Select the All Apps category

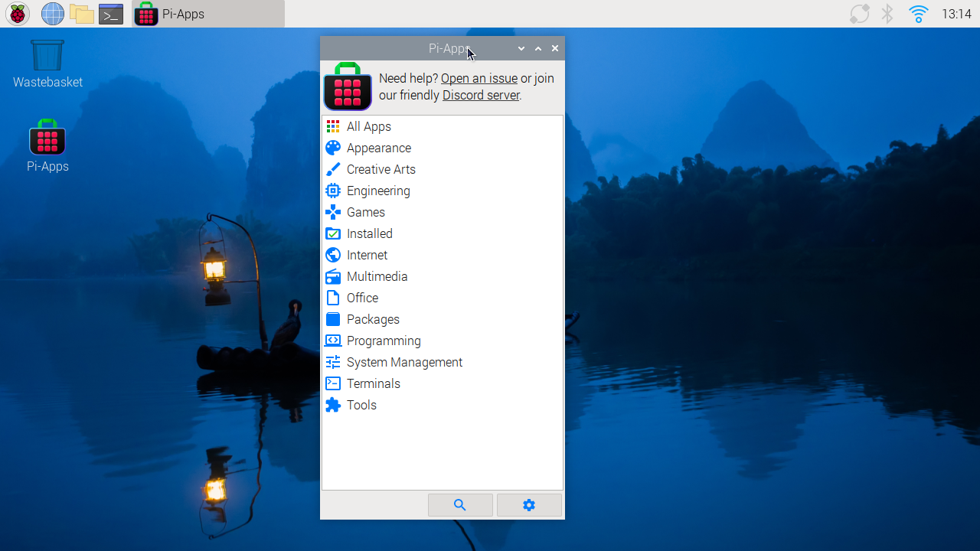[368, 126]
